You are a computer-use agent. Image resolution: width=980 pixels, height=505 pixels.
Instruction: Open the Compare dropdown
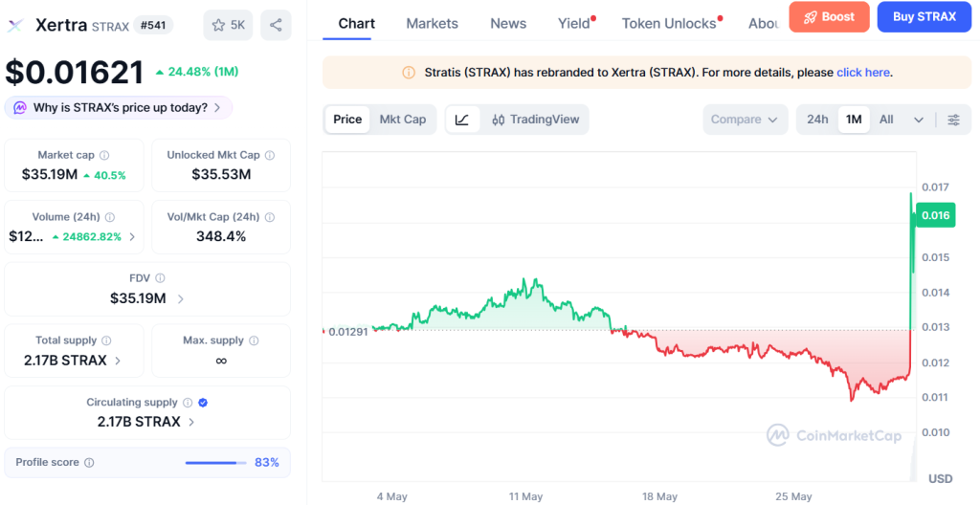point(745,120)
